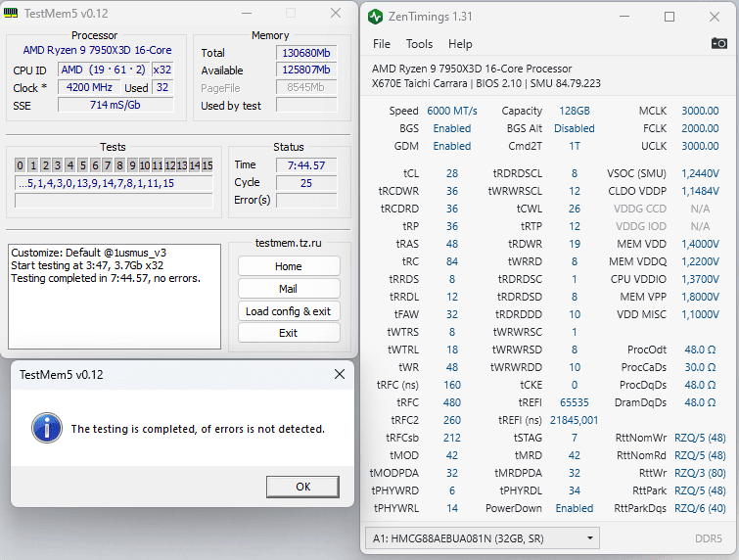Click the FCLK value 2000.00
The width and height of the screenshot is (739, 560).
(x=700, y=128)
